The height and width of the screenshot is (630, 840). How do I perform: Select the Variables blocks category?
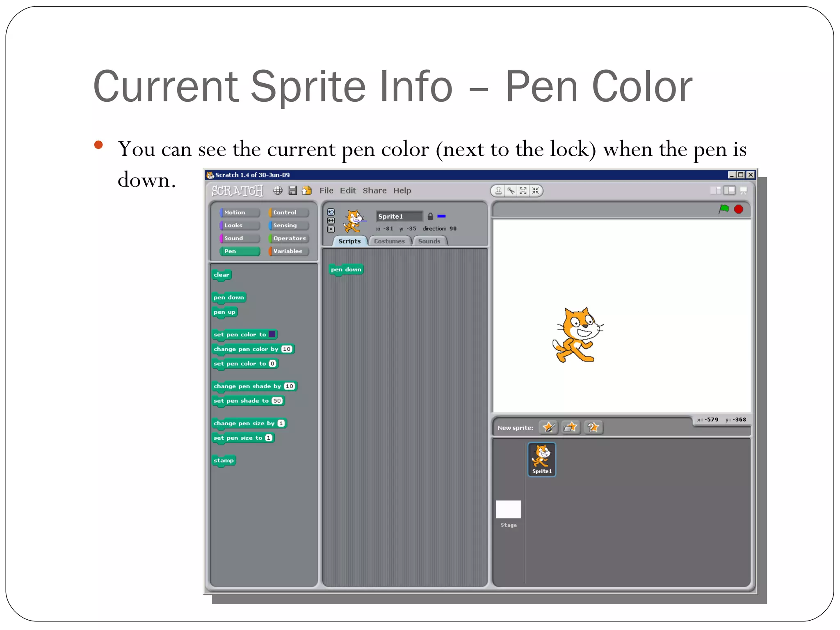[x=288, y=251]
